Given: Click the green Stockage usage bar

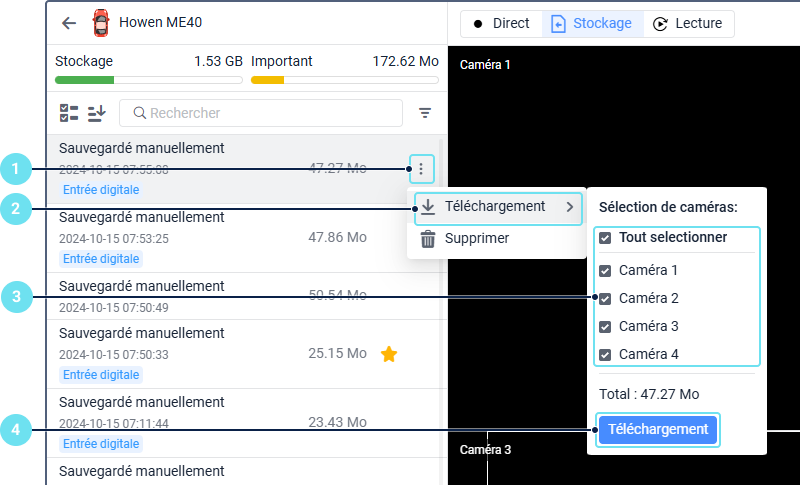Looking at the screenshot, I should (148, 80).
